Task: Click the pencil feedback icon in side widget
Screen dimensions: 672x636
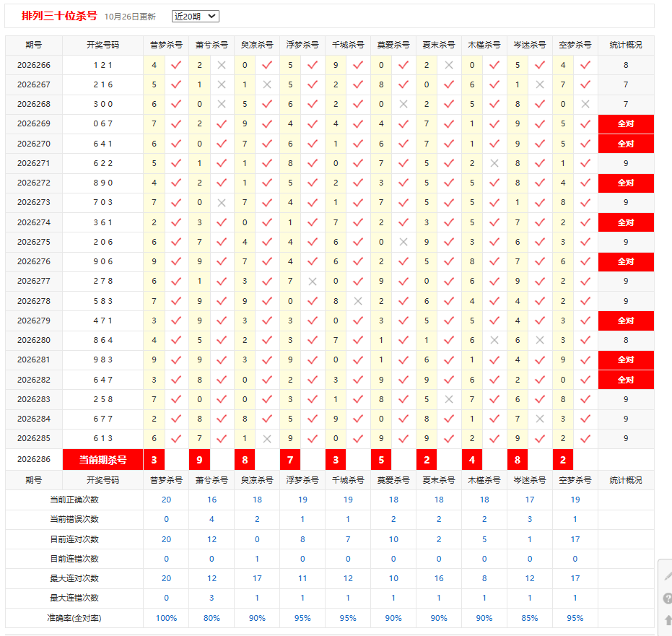Action: [x=668, y=576]
